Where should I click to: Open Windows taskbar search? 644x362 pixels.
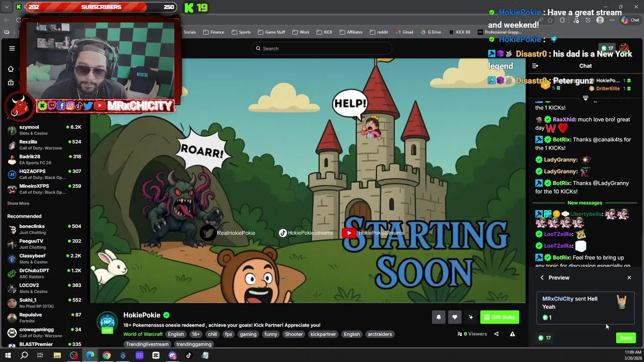[x=24, y=355]
